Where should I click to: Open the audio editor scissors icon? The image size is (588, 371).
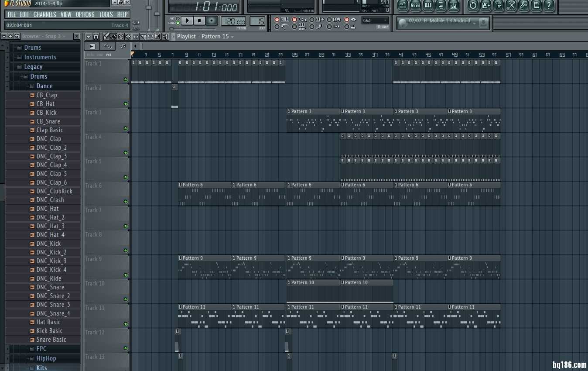[511, 6]
